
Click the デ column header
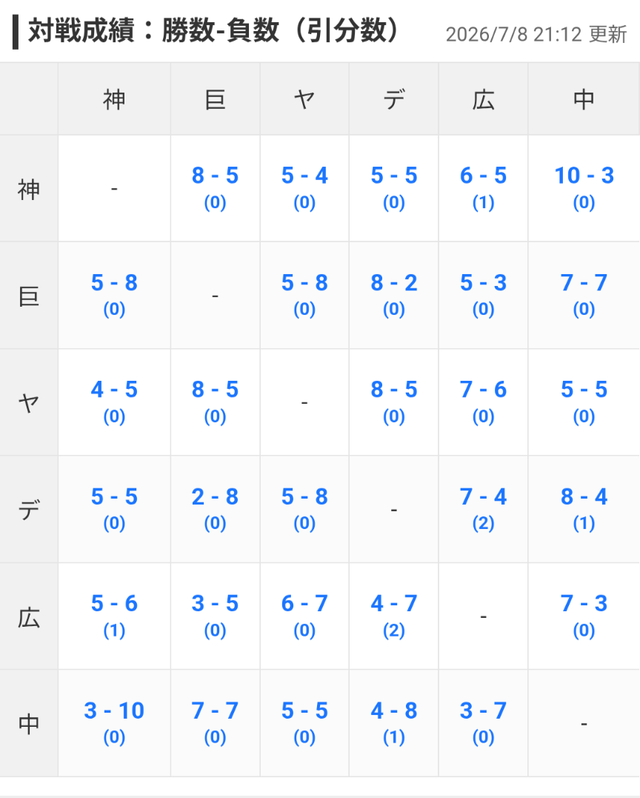(x=393, y=99)
